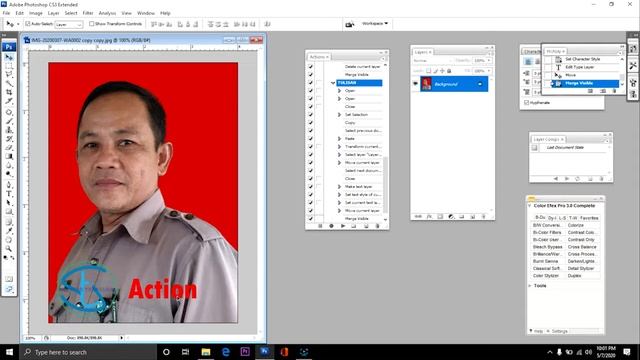This screenshot has width=640, height=360.
Task: Click Background layer thumbnail
Action: [426, 84]
